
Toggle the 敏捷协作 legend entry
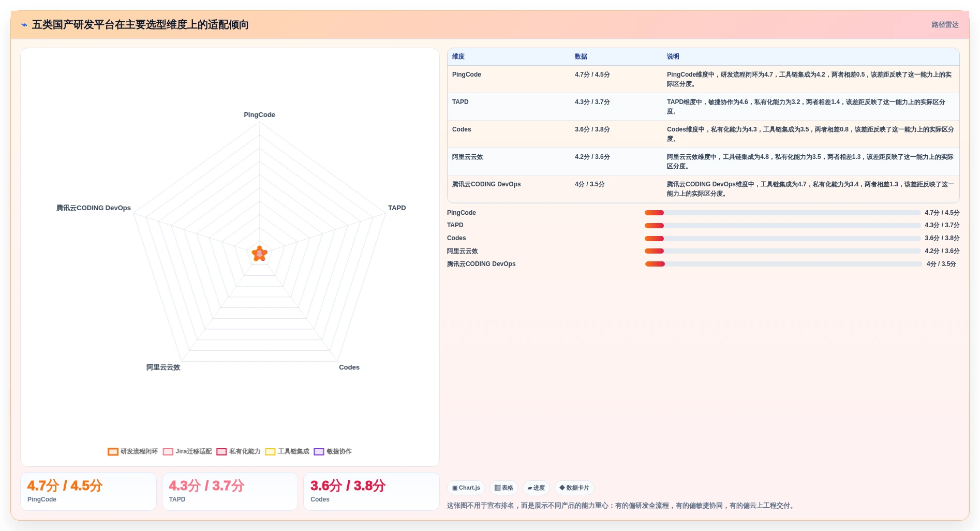[x=333, y=452]
